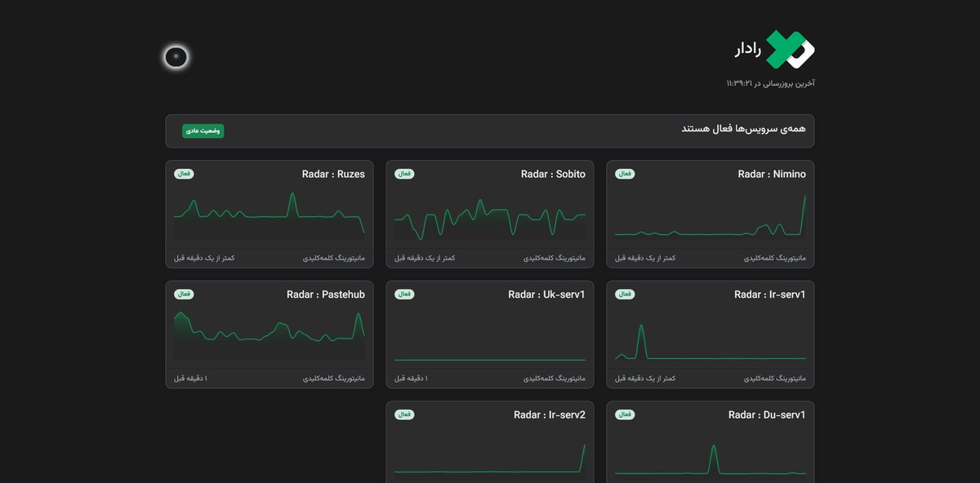
Task: Click the 'فعال' badge on Ruzes card
Action: (x=184, y=174)
